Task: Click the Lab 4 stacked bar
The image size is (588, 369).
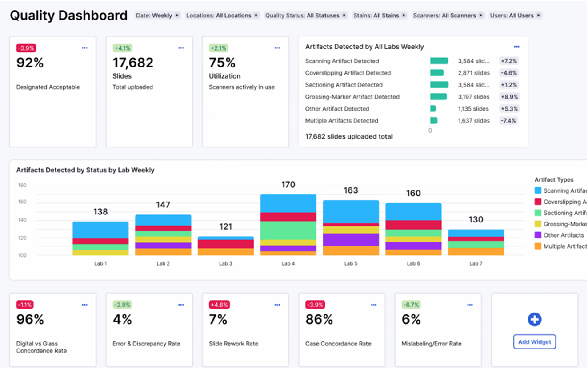Action: pyautogui.click(x=288, y=225)
